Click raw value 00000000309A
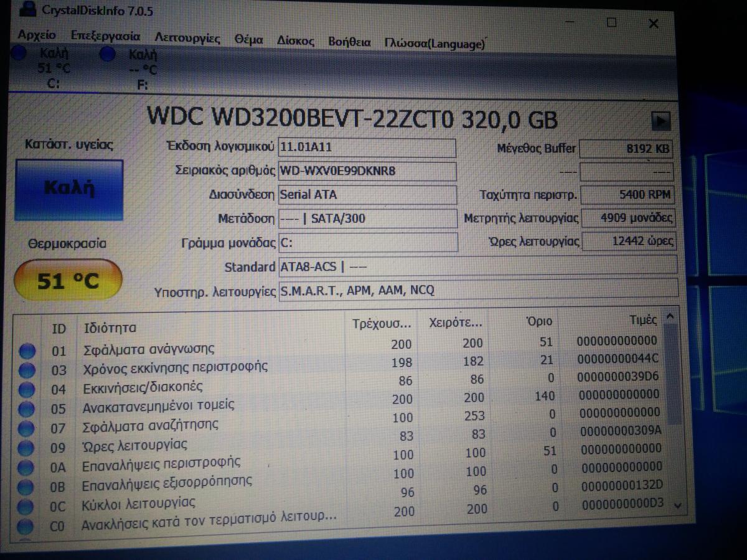The width and height of the screenshot is (747, 560). coord(621,431)
